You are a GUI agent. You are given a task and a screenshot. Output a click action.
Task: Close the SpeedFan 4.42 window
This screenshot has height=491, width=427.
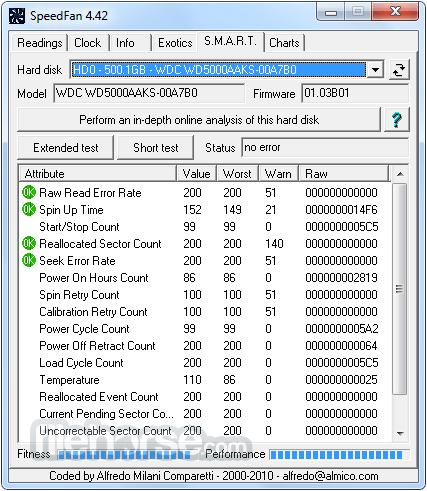(395, 12)
